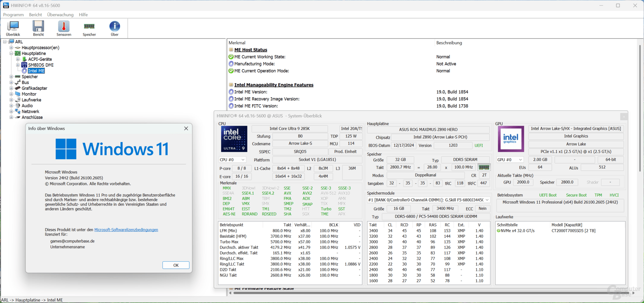Collapse the ARL root node
Image resolution: width=644 pixels, height=303 pixels.
(5, 42)
